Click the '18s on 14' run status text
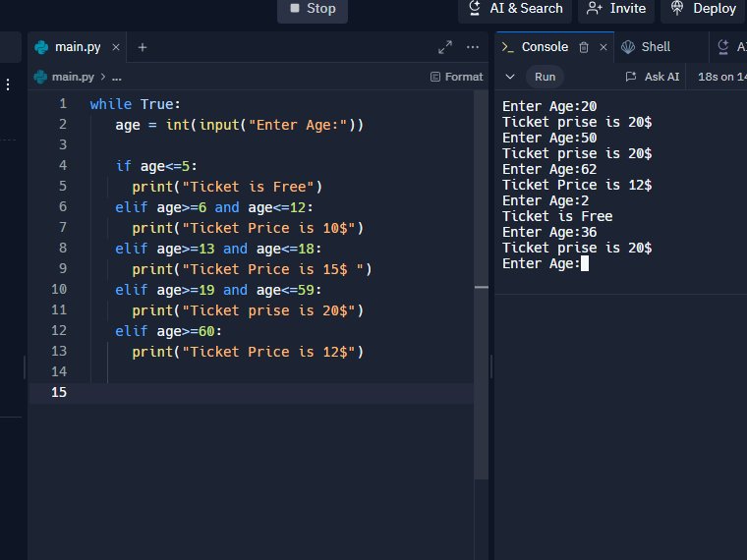 pos(721,77)
